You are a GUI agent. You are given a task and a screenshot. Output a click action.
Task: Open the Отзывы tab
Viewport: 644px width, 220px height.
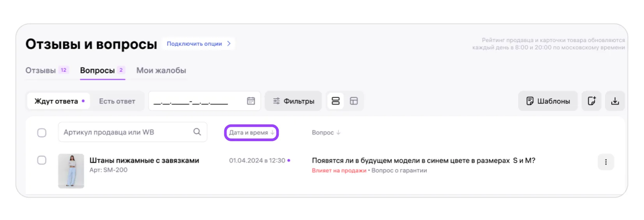point(40,71)
